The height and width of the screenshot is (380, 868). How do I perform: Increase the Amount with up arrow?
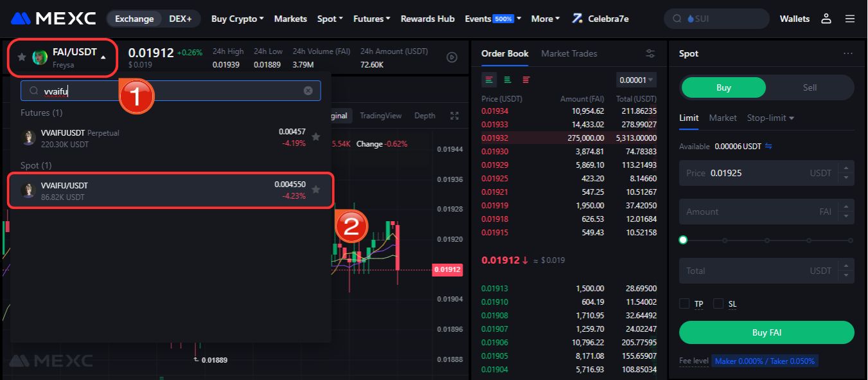click(x=846, y=207)
